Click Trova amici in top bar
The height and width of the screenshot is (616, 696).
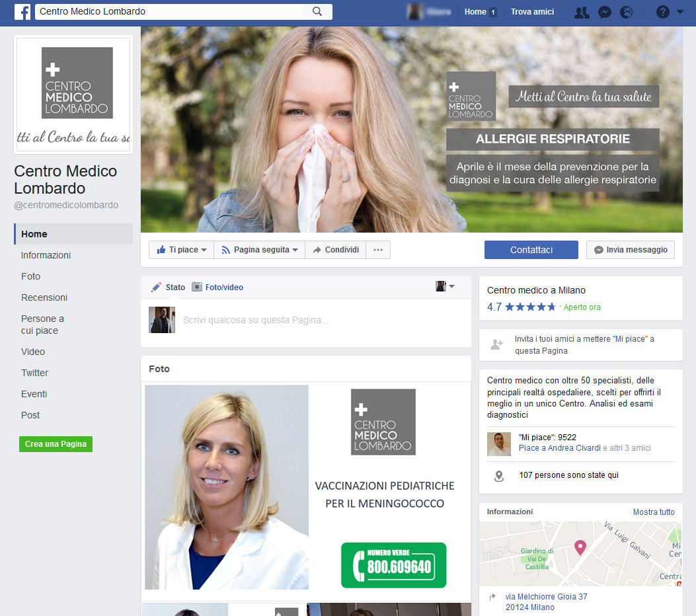point(532,12)
